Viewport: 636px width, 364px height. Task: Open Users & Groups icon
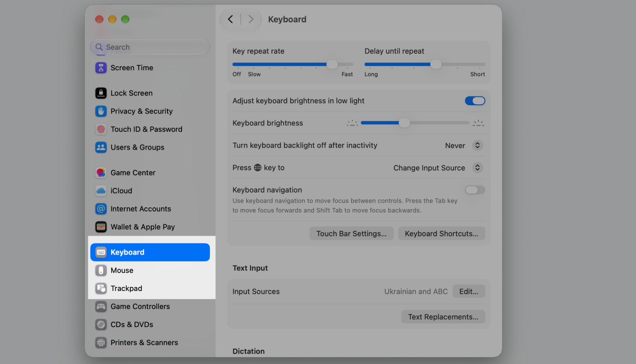pyautogui.click(x=101, y=147)
